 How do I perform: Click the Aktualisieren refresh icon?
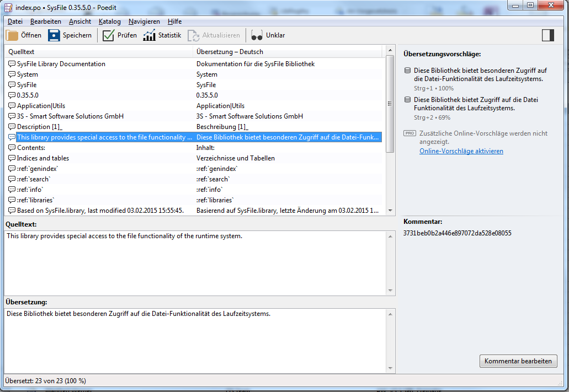(194, 35)
